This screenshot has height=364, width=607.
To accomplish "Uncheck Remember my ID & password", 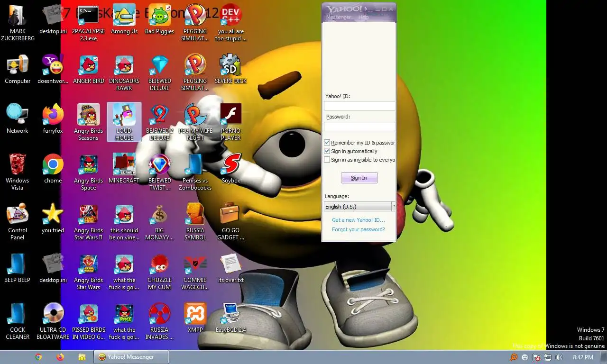I will [x=327, y=143].
